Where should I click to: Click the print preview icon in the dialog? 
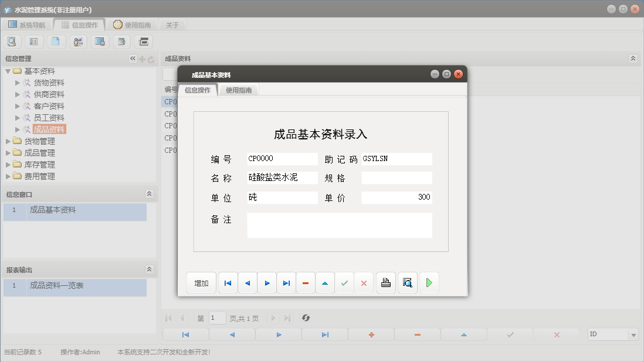pyautogui.click(x=407, y=282)
